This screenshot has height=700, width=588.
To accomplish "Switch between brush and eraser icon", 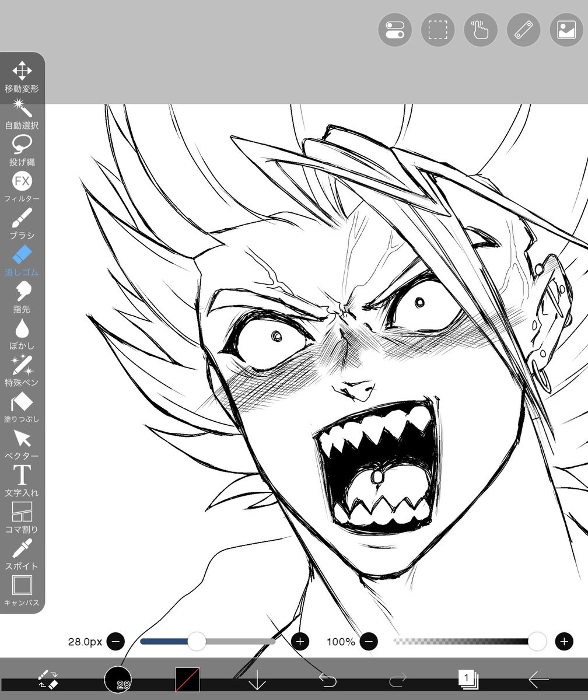I will (48, 679).
